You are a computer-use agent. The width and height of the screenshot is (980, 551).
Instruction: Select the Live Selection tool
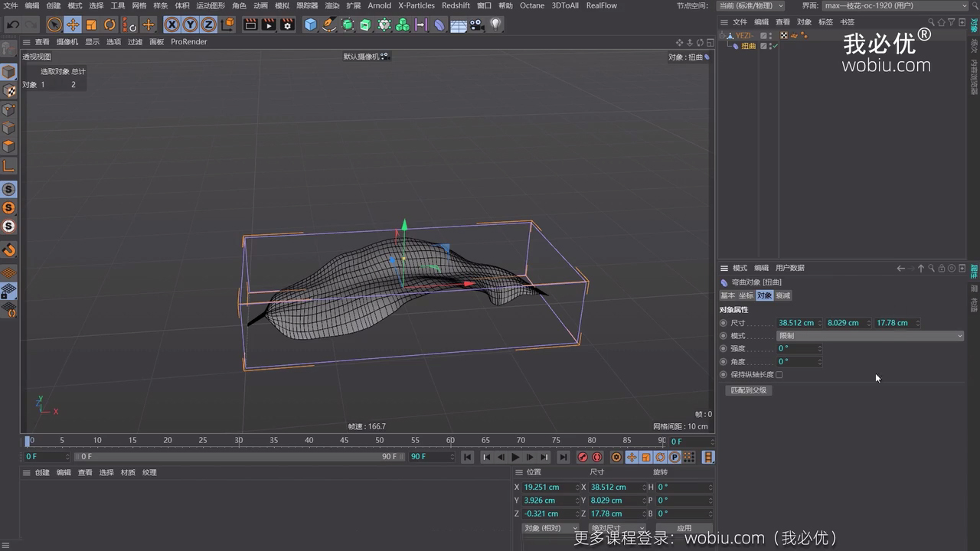pos(54,24)
